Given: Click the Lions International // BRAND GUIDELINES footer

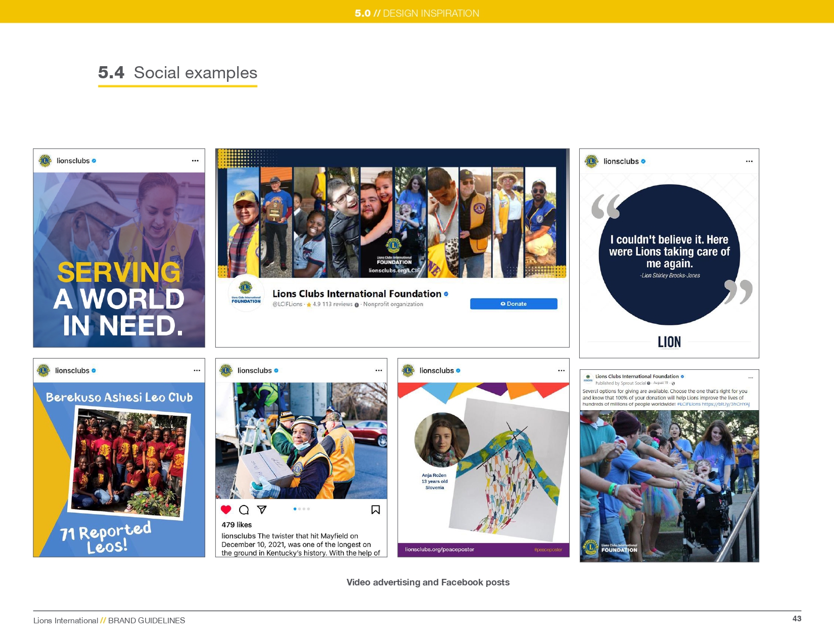Looking at the screenshot, I should coord(109,620).
